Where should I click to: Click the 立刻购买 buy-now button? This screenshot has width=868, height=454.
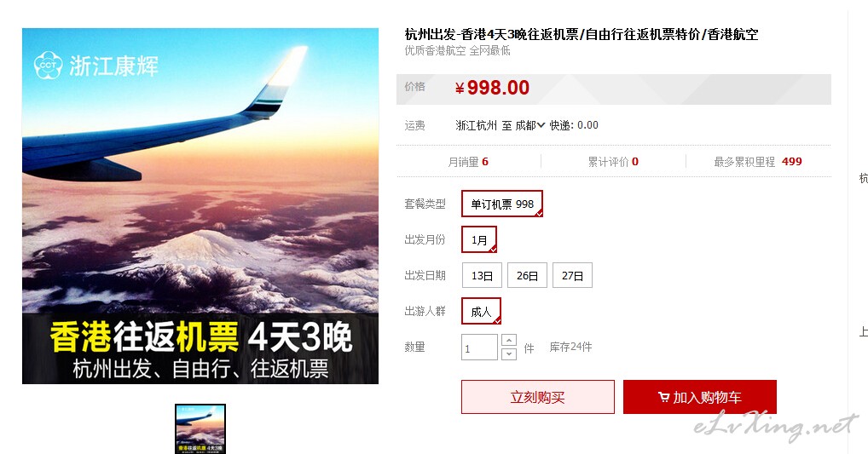click(537, 397)
